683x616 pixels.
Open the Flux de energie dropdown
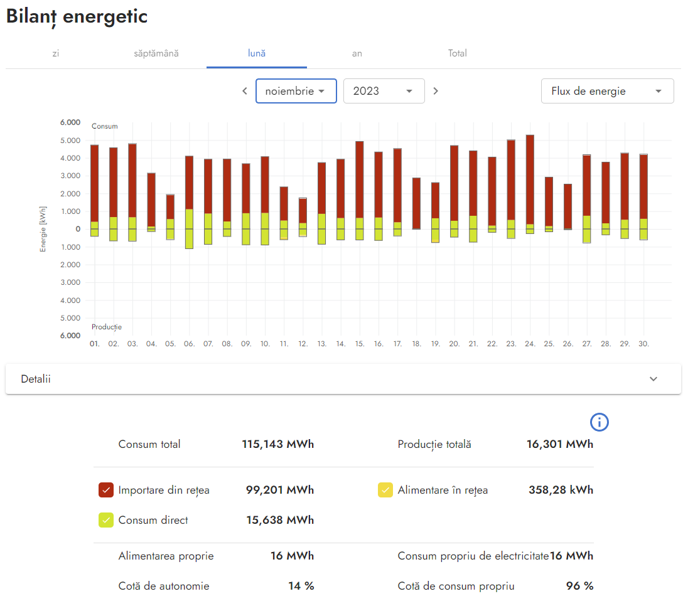[607, 91]
